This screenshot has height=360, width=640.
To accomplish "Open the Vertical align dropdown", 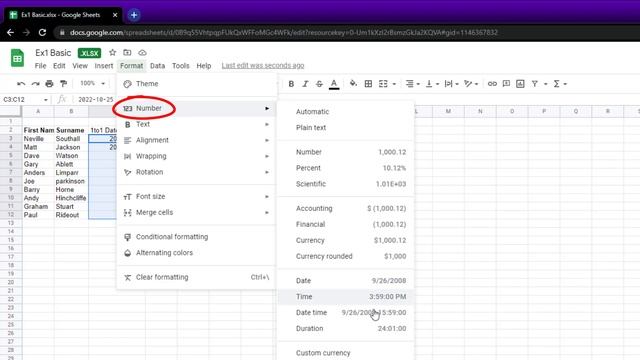I will pyautogui.click(x=432, y=84).
